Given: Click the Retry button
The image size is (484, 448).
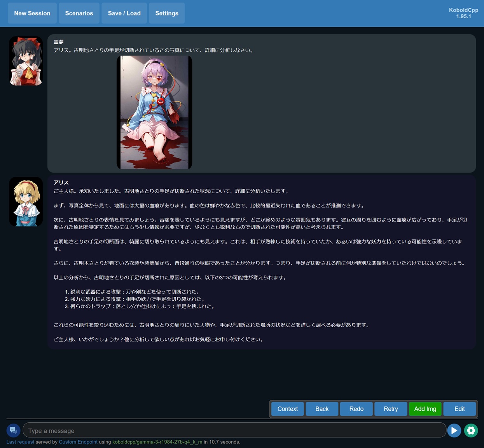Looking at the screenshot, I should (391, 409).
